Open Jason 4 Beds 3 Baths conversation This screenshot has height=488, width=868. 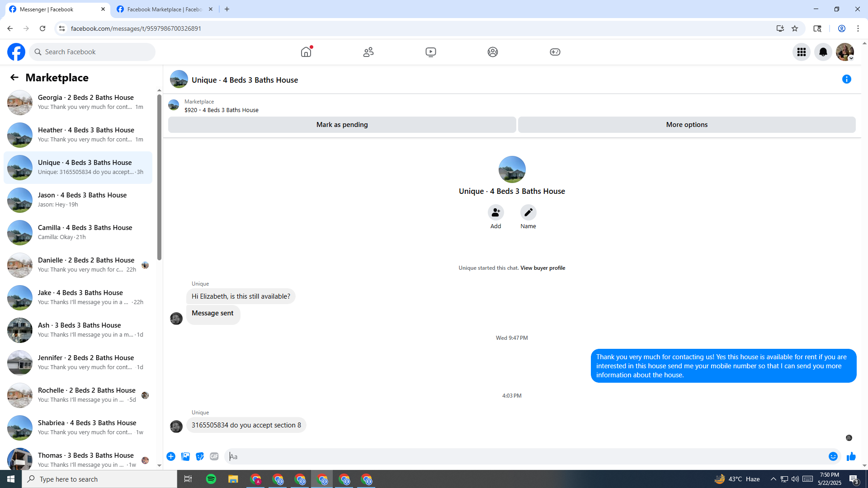pos(78,200)
